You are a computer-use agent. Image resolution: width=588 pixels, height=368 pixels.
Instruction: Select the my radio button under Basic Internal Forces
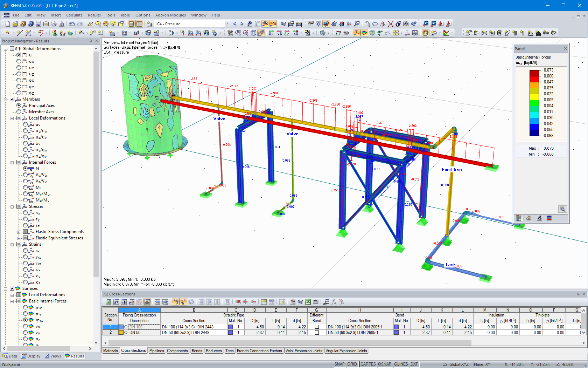(26, 314)
